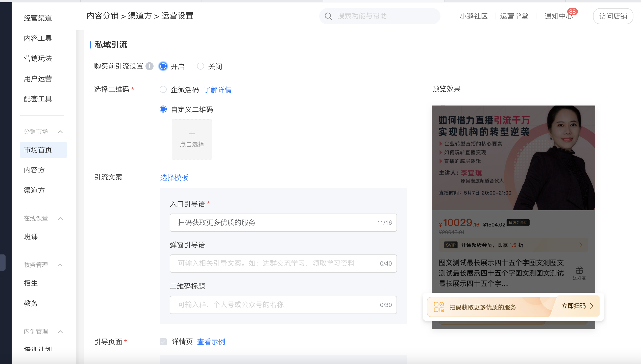Screen dimensions: 641x364
Task: Click the search magnifier icon
Action: tap(328, 16)
